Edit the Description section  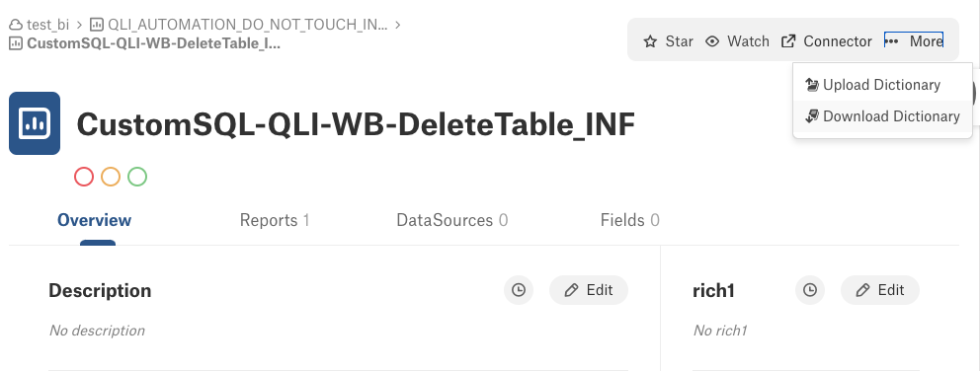tap(589, 290)
